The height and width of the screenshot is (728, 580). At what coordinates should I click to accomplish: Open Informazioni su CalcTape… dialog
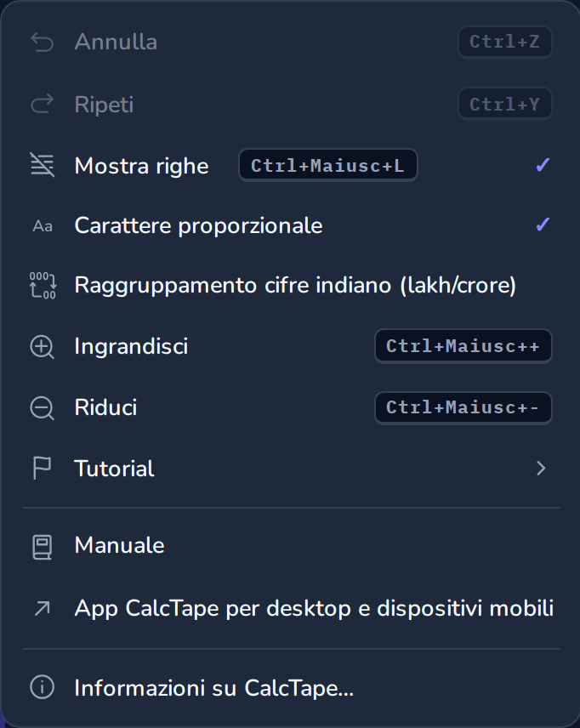click(x=290, y=688)
